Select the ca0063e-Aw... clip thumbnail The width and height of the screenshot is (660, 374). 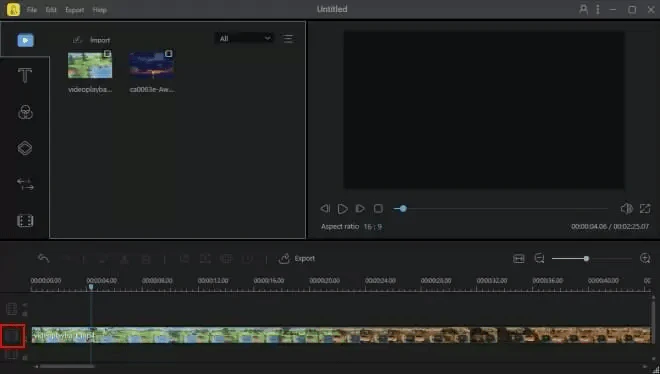click(x=152, y=65)
